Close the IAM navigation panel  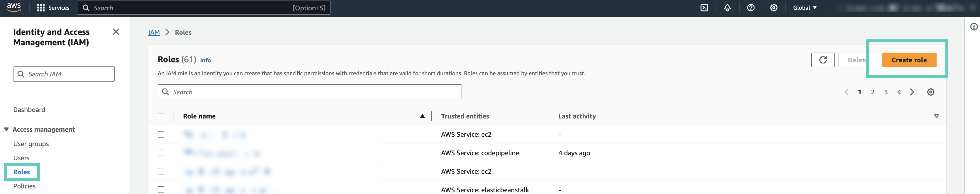[x=116, y=32]
